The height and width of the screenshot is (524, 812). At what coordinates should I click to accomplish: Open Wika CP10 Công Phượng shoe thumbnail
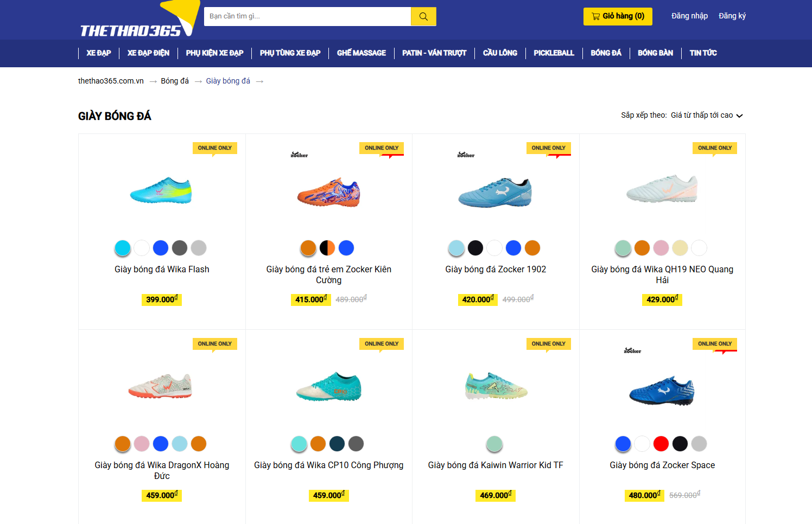coord(328,387)
